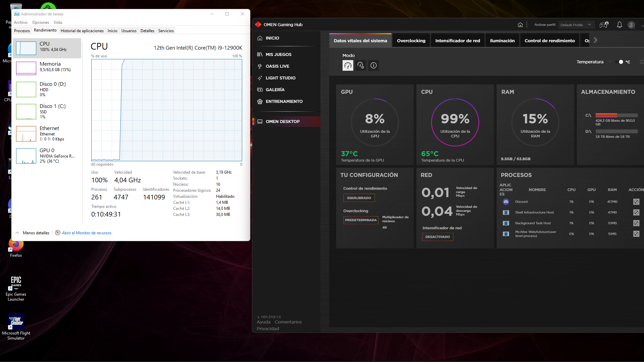Image resolution: width=644 pixels, height=362 pixels.
Task: Open Abrir el Monitor de recursos link
Action: (x=87, y=233)
